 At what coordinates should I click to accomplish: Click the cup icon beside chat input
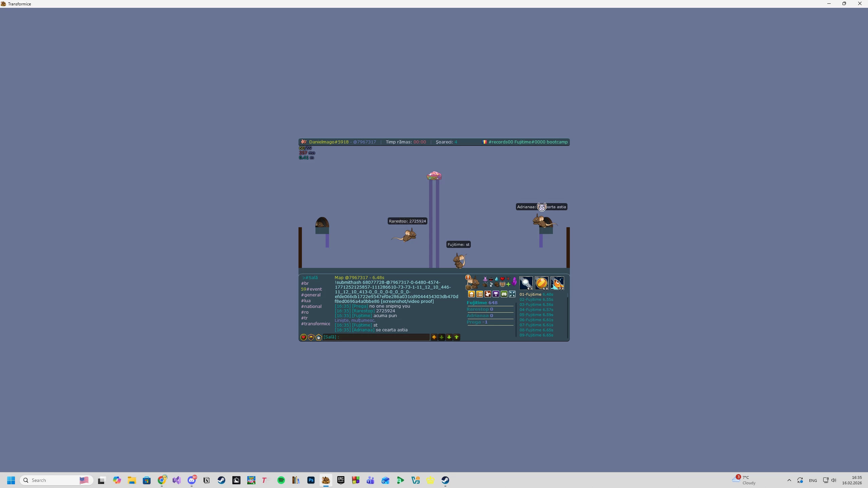point(319,337)
